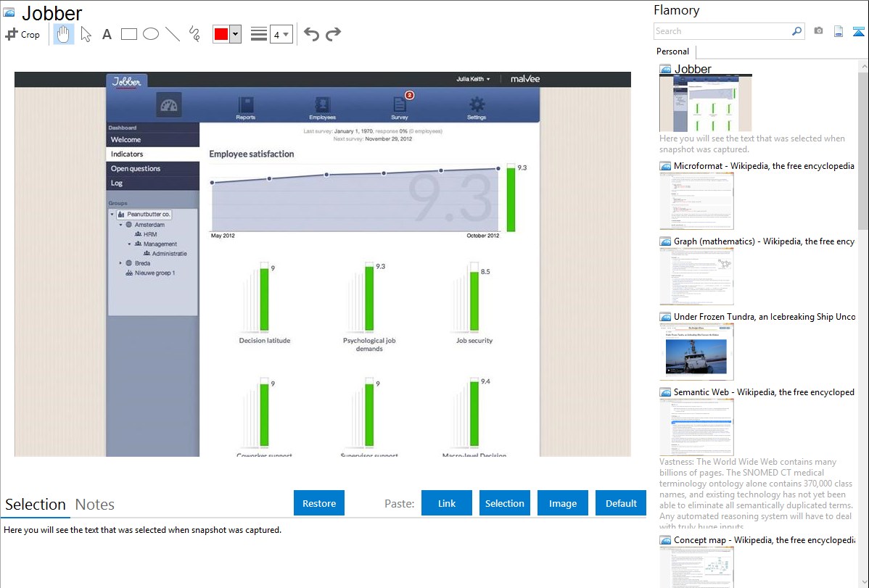Collapse the Amsterdam group node
This screenshot has height=588, width=869.
(x=121, y=225)
